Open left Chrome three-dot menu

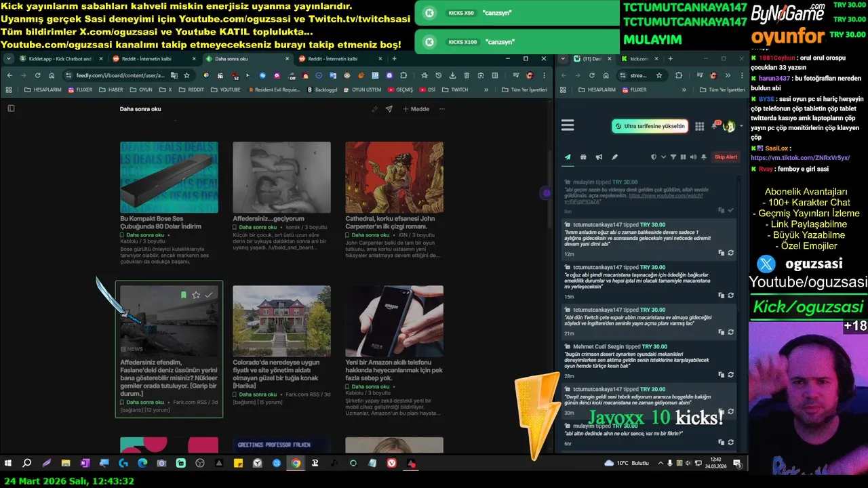click(545, 75)
